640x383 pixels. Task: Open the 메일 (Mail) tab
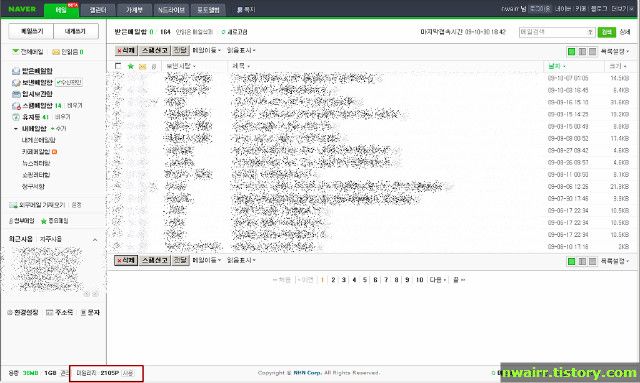(61, 9)
